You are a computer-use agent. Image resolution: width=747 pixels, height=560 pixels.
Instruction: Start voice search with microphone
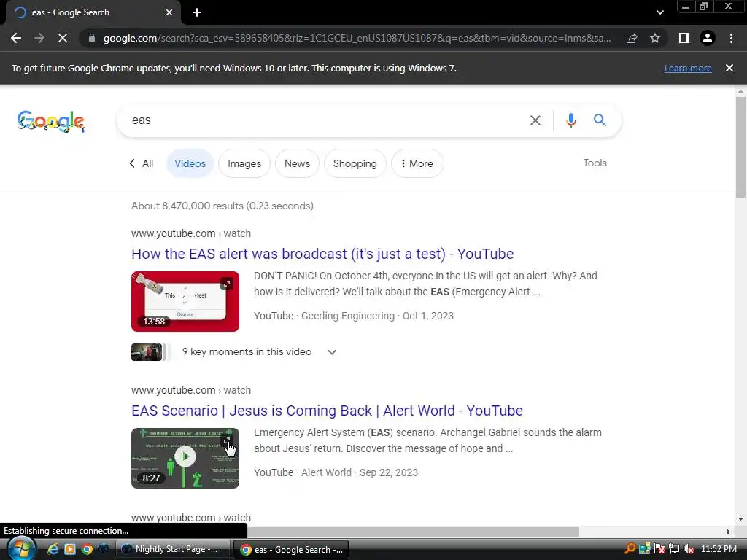571,120
